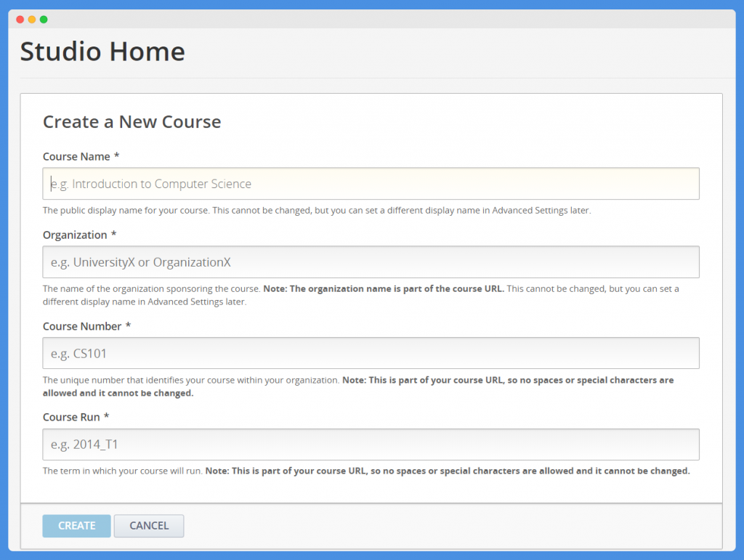Click the yellow minimize circle icon
The height and width of the screenshot is (560, 744).
tap(31, 19)
